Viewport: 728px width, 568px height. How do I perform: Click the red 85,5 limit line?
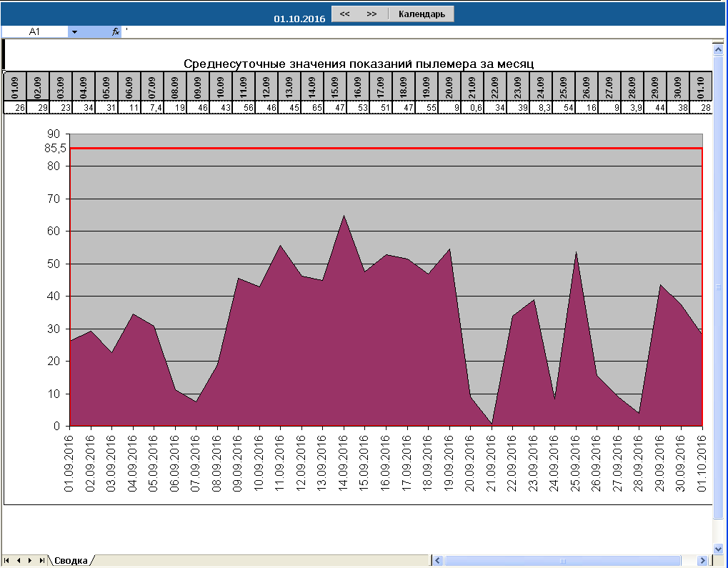[386, 149]
